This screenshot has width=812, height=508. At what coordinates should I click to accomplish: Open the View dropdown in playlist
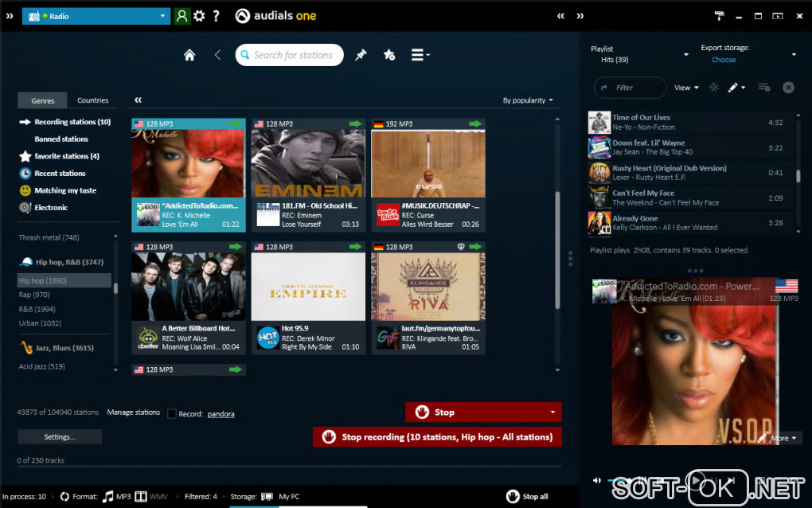686,88
